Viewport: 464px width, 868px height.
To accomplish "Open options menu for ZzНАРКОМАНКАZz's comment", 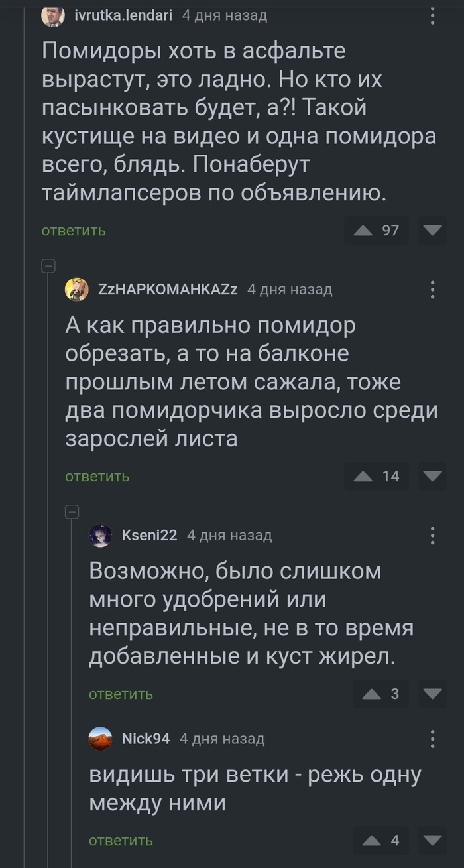I will point(433,290).
